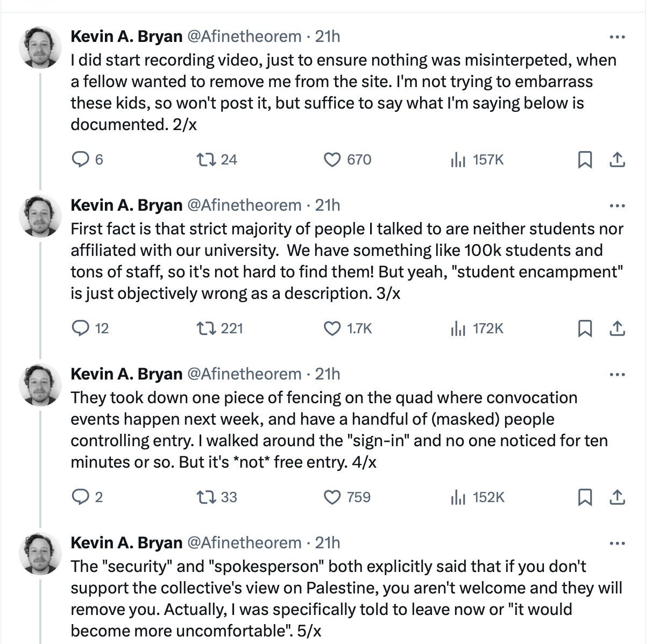Like the 4/x tweet with 759 likes
The height and width of the screenshot is (644, 652).
[332, 497]
